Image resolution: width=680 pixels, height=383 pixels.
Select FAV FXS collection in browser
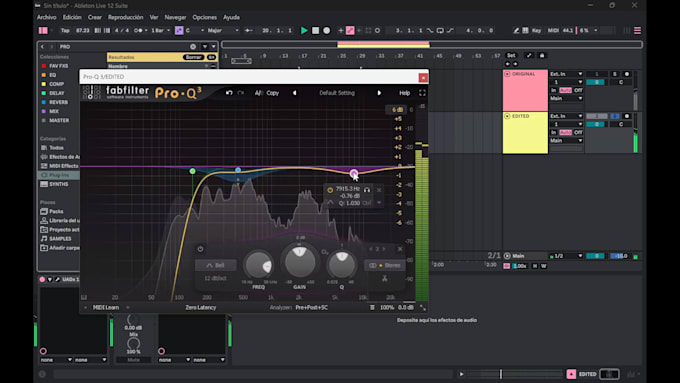pyautogui.click(x=59, y=66)
